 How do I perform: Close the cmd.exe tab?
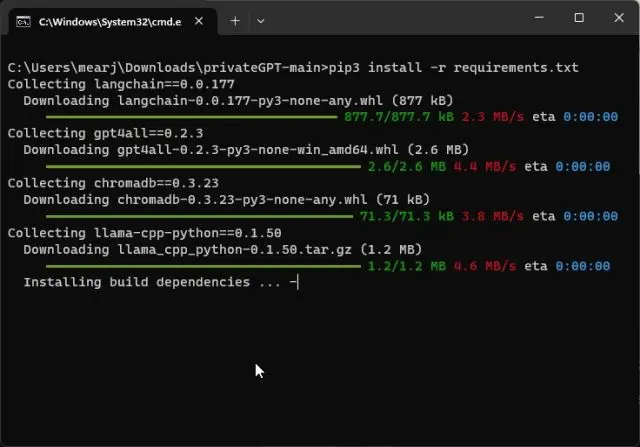[x=199, y=21]
